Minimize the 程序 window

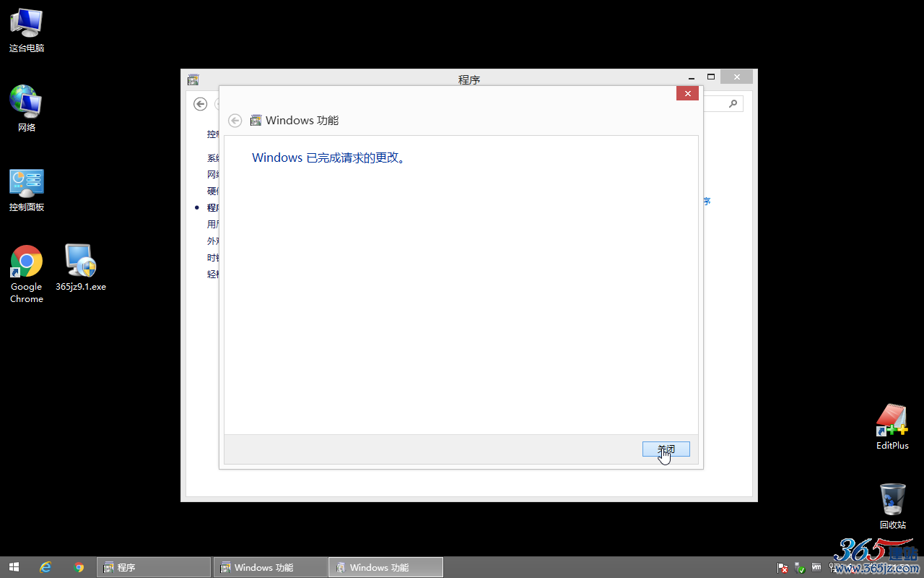(692, 77)
